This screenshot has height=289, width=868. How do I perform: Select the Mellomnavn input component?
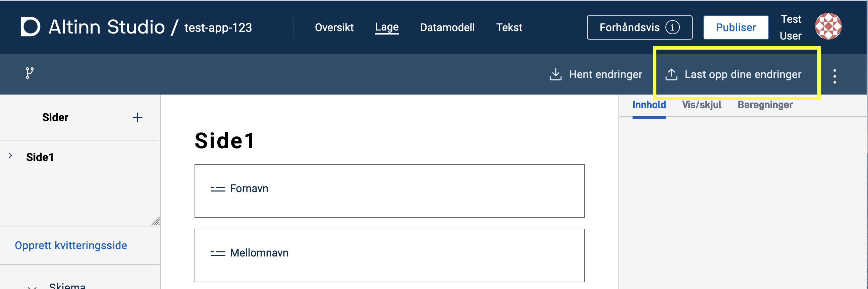[389, 255]
